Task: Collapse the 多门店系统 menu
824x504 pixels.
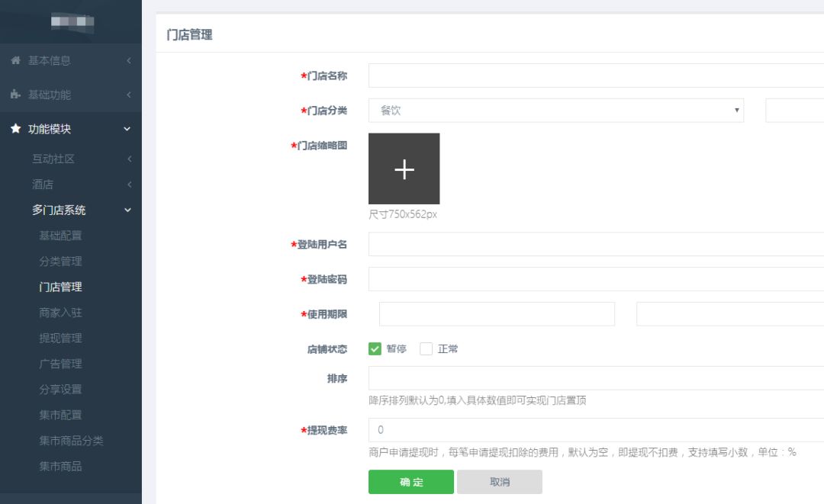Action: click(x=70, y=210)
